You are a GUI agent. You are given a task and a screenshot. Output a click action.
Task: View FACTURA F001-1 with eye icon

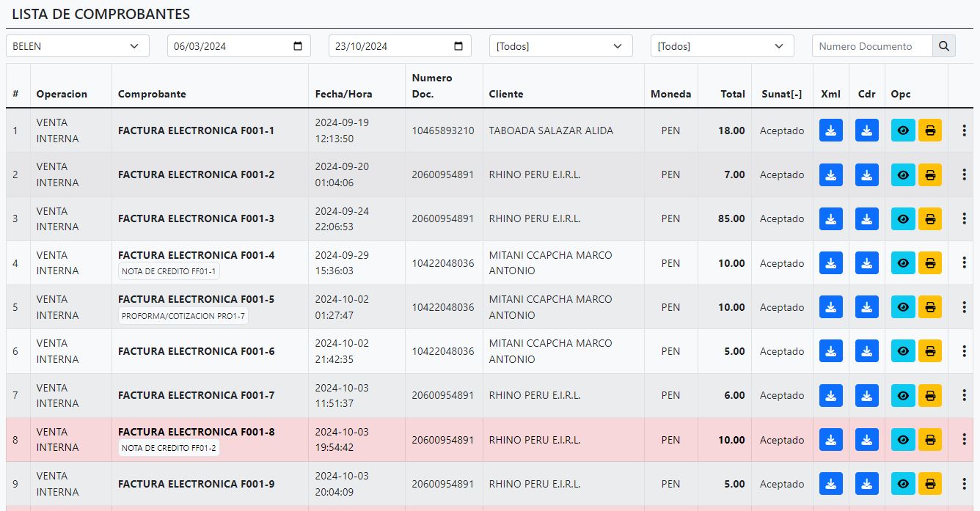[x=902, y=130]
